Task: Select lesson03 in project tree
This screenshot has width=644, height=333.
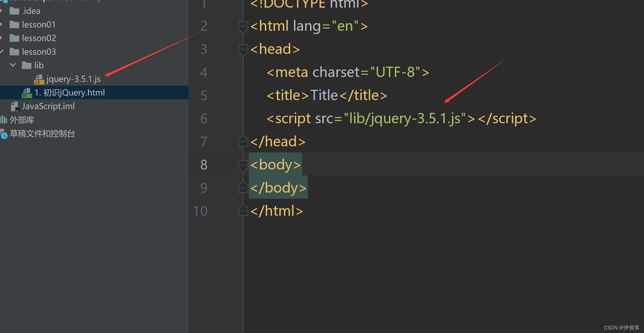Action: click(x=94, y=52)
